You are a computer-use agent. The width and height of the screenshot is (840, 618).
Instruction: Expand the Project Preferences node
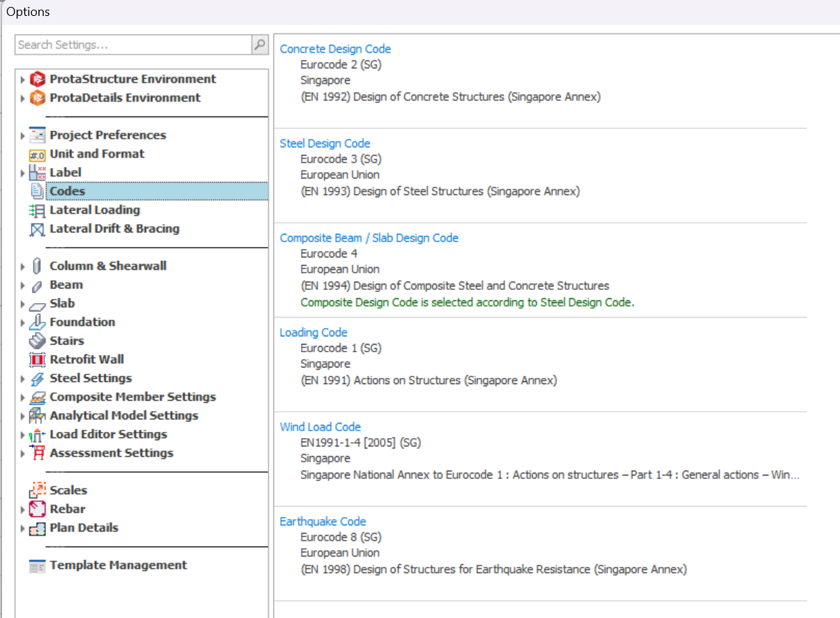[x=23, y=136]
